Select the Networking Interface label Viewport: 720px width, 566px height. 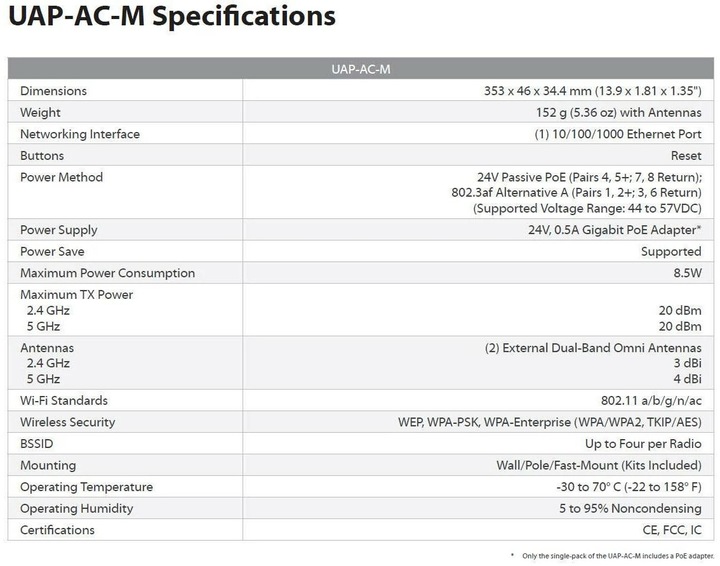click(80, 134)
